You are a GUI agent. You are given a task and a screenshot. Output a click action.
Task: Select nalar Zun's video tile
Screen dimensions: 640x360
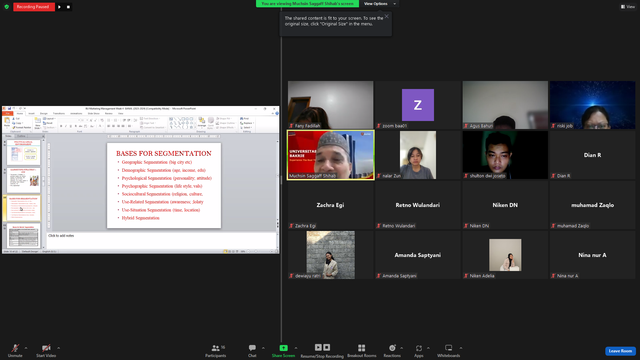point(418,155)
